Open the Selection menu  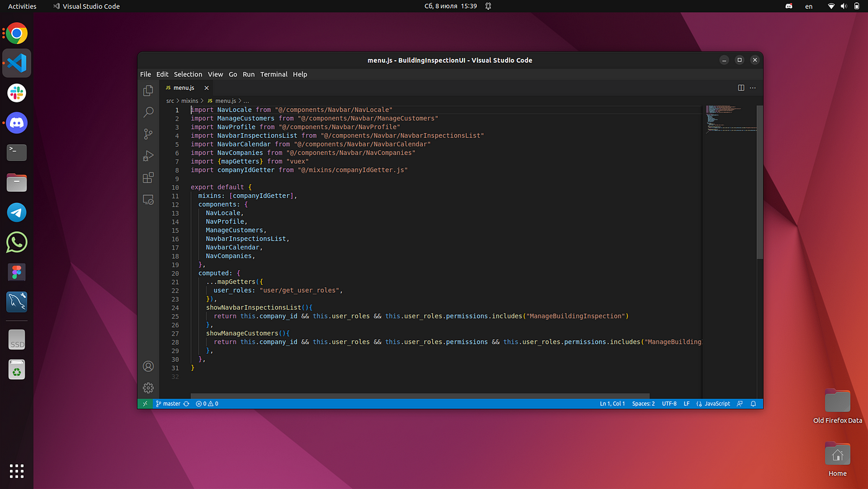pyautogui.click(x=188, y=74)
